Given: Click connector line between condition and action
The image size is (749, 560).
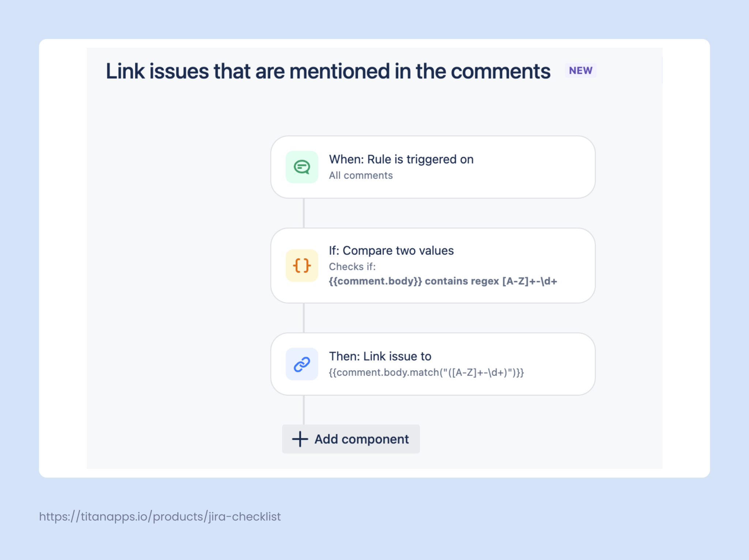Looking at the screenshot, I should tap(304, 318).
